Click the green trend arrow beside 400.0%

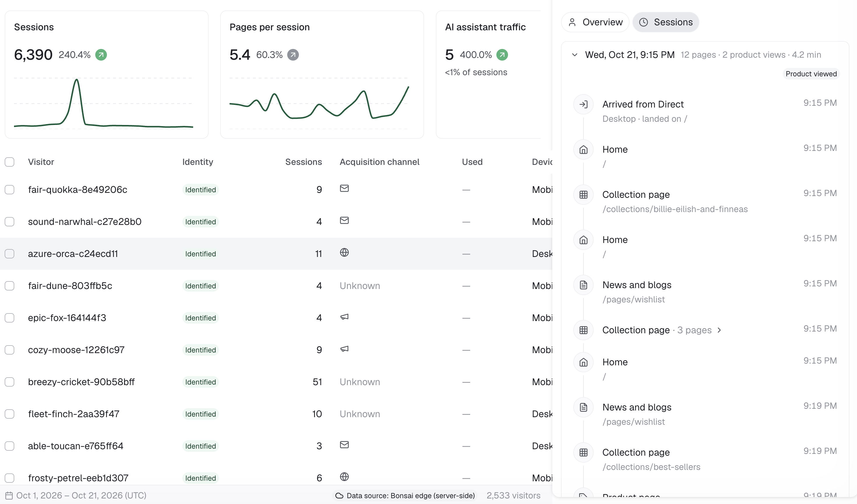click(x=502, y=55)
